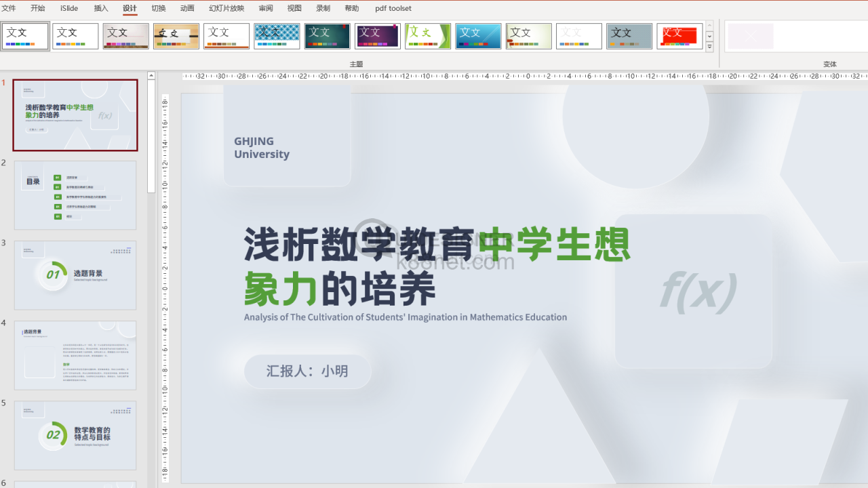Click the GHJING University text box
Image resolution: width=868 pixels, height=488 pixels.
coord(262,148)
